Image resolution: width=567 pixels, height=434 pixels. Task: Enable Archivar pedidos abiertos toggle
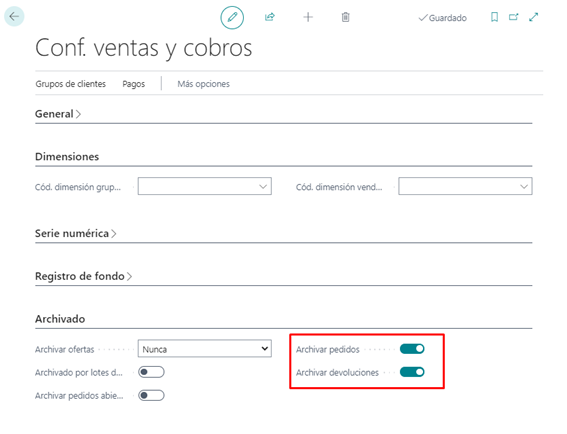point(151,395)
